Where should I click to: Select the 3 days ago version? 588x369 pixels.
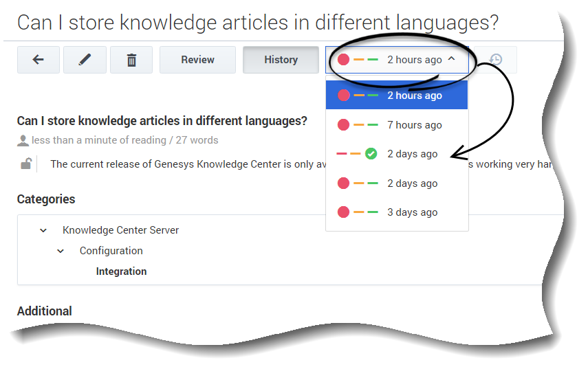(x=412, y=212)
